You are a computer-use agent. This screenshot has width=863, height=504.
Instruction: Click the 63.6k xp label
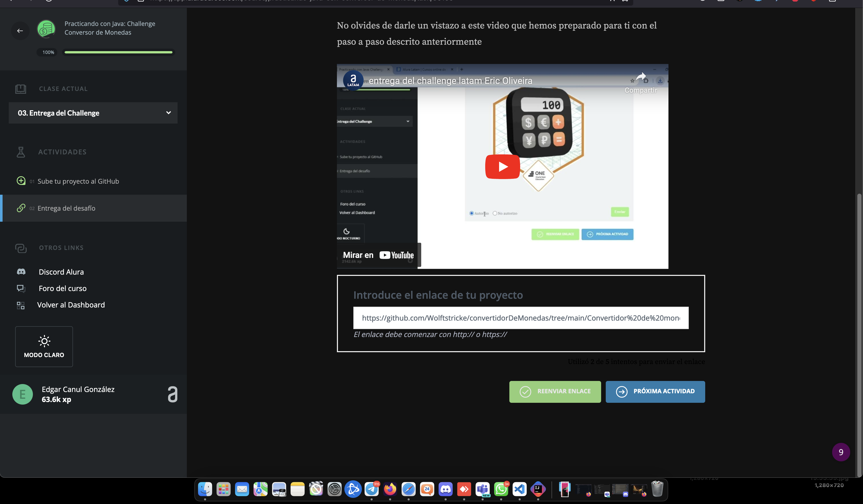(x=57, y=399)
